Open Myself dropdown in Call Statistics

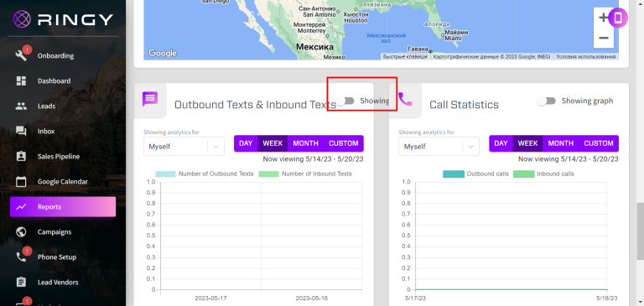[439, 146]
